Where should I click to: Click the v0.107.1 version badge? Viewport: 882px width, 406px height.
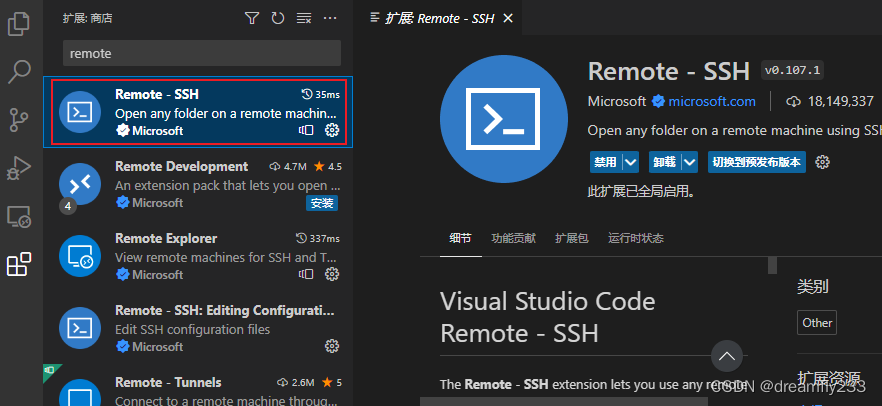coord(793,71)
